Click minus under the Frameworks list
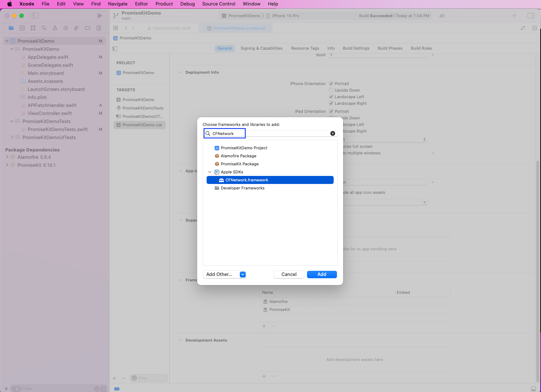541x392 pixels. 273,326
